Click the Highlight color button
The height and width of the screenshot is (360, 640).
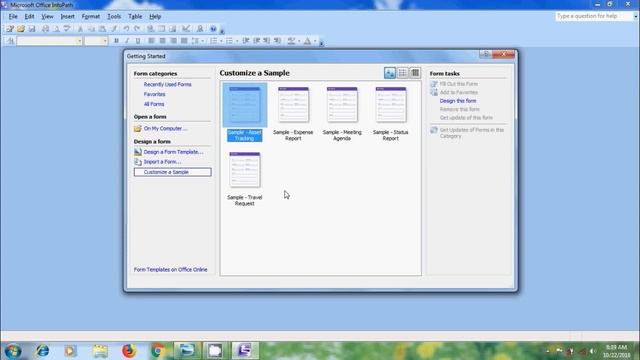click(x=291, y=41)
